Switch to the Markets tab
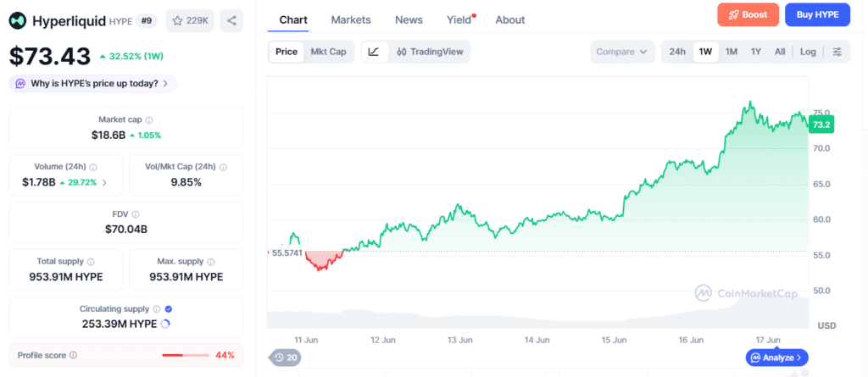 click(351, 20)
